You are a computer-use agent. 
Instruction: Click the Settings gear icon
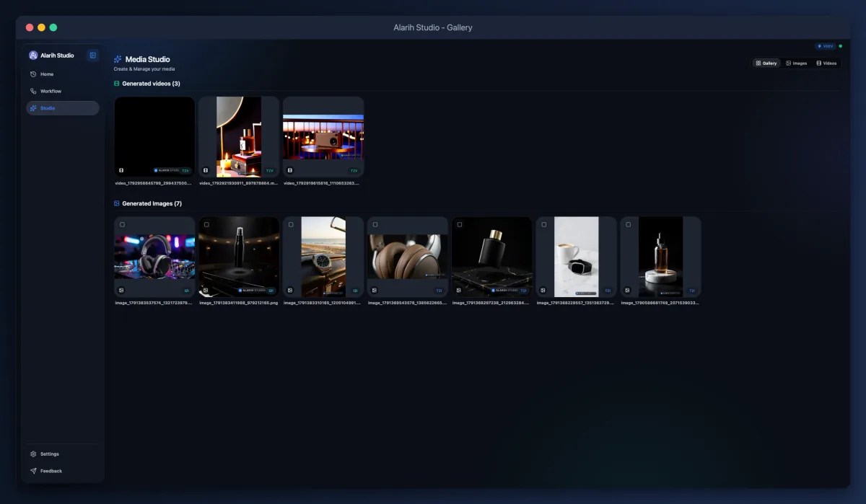click(x=33, y=454)
